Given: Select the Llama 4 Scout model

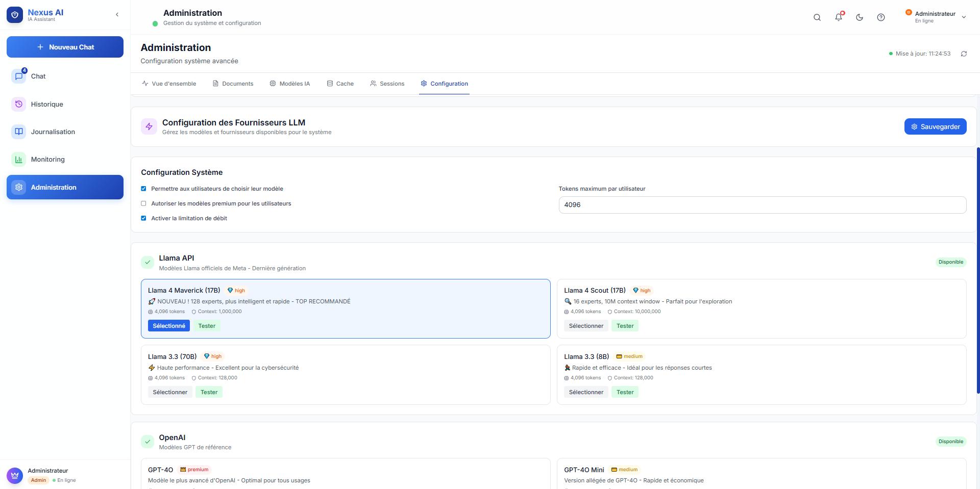Looking at the screenshot, I should point(586,326).
